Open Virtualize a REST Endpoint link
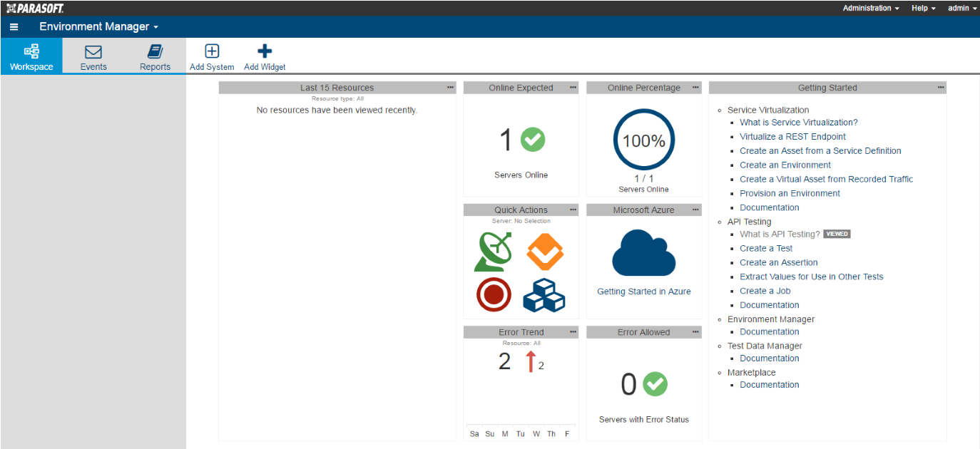The height and width of the screenshot is (449, 980). (793, 137)
